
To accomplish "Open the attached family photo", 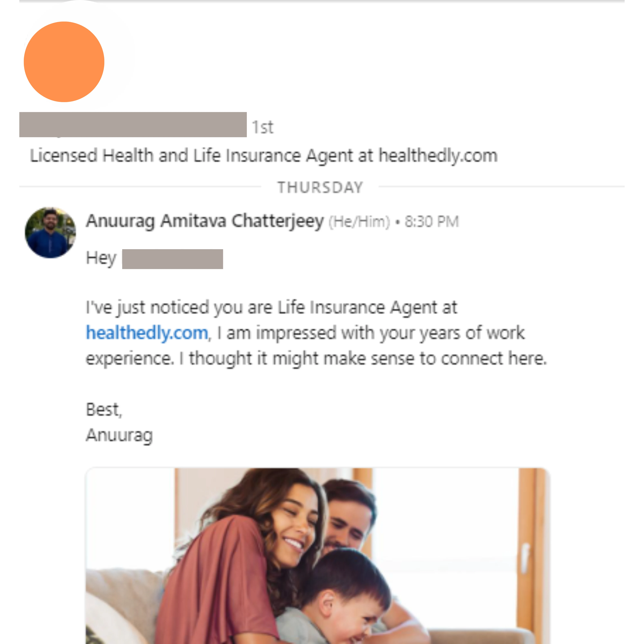I will [317, 556].
